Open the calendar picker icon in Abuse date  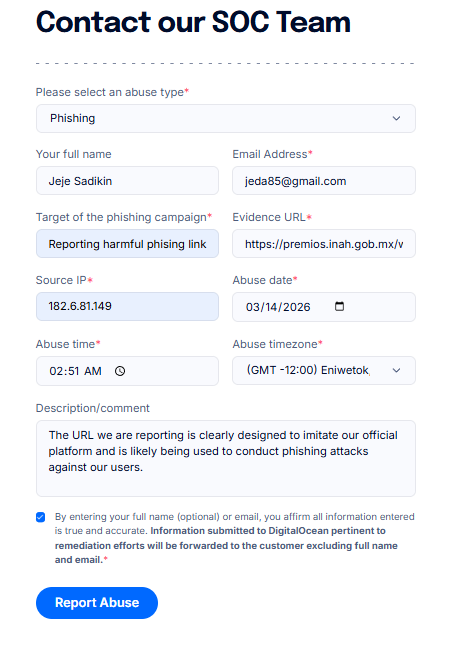340,306
